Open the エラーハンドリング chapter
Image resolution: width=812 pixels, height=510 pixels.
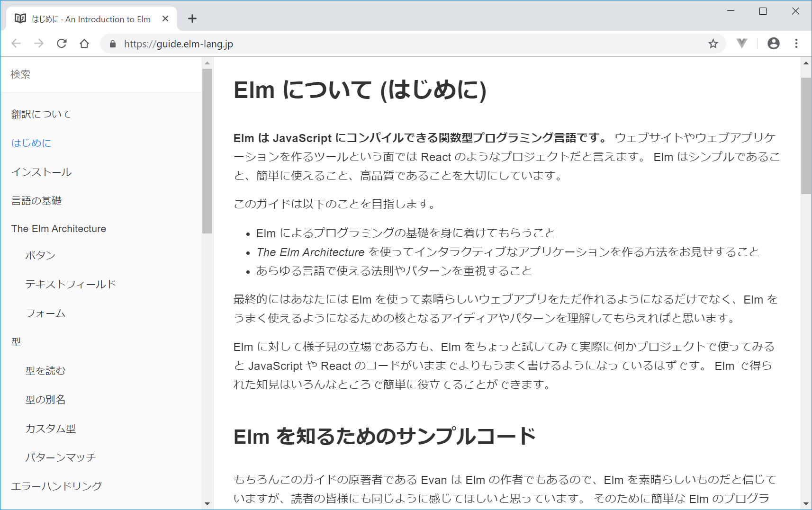tap(56, 486)
